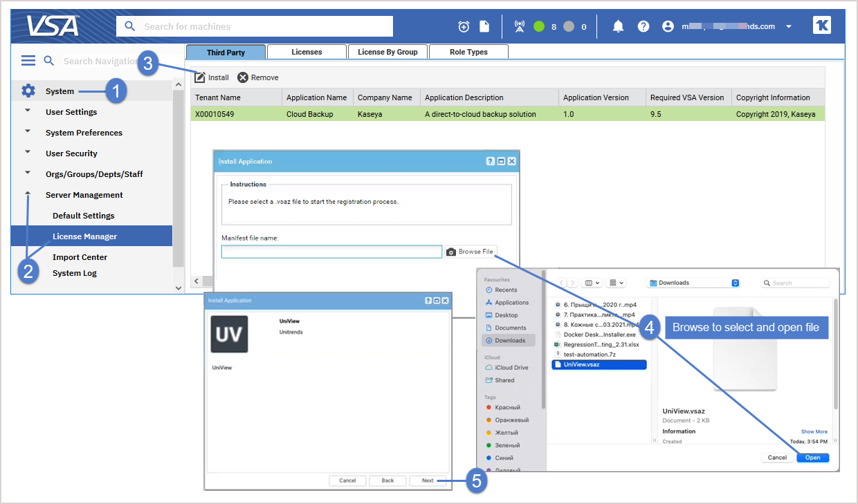858x504 pixels.
Task: Click the System gear icon
Action: click(28, 91)
